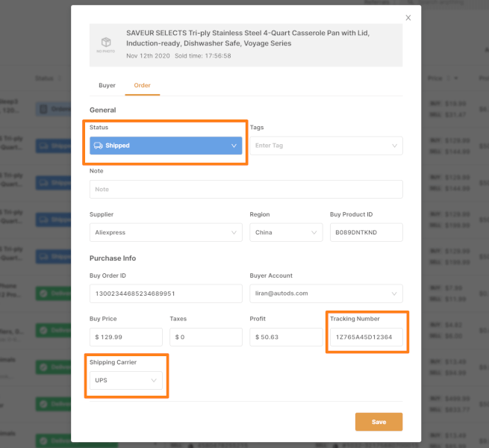This screenshot has width=489, height=448.
Task: Click the Profit field
Action: [x=286, y=337]
